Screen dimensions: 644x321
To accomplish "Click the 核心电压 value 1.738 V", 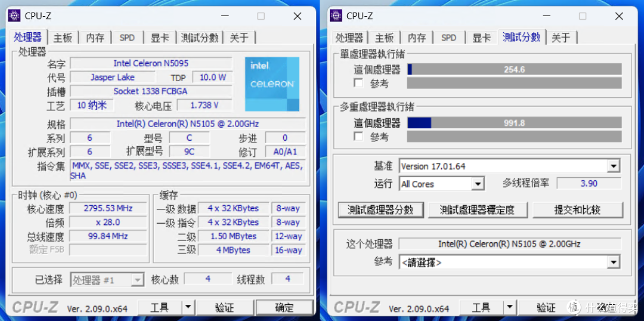I will tap(205, 105).
